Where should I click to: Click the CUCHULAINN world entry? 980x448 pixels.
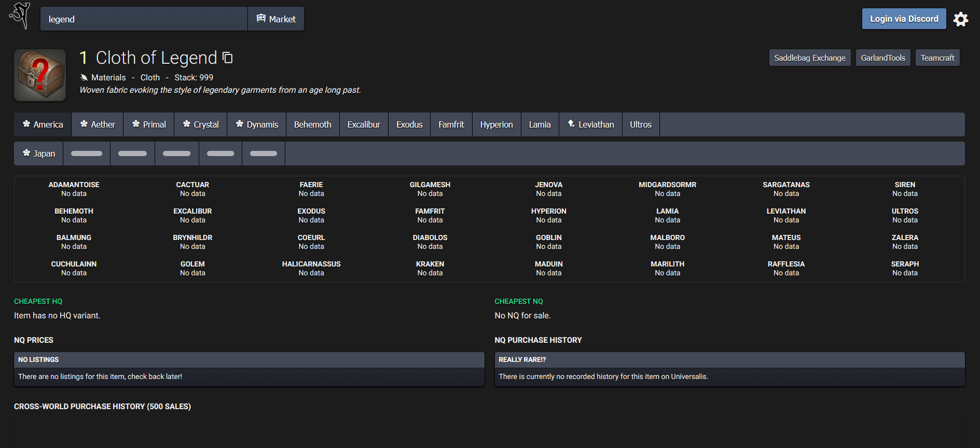[x=74, y=268]
